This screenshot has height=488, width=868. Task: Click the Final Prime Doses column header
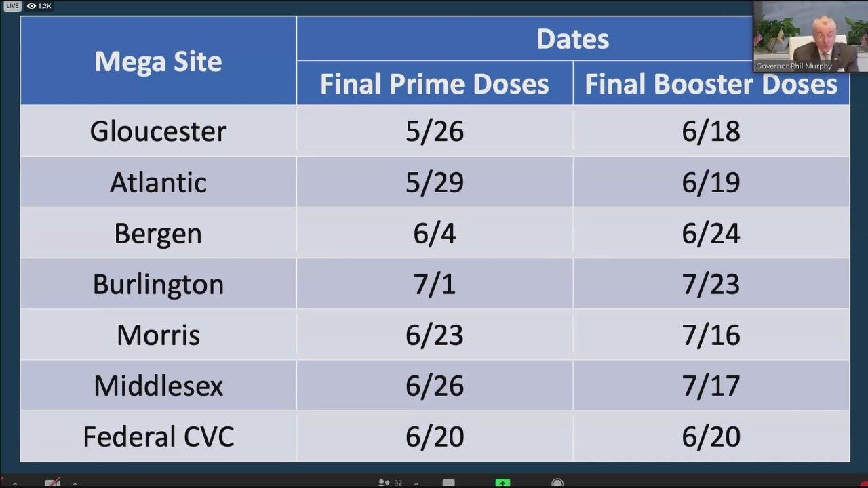[x=435, y=84]
